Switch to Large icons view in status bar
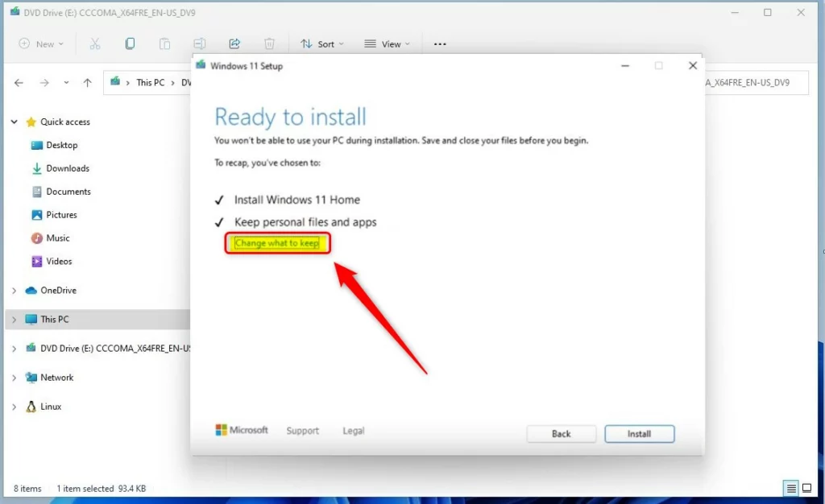This screenshot has height=504, width=825. [x=806, y=488]
